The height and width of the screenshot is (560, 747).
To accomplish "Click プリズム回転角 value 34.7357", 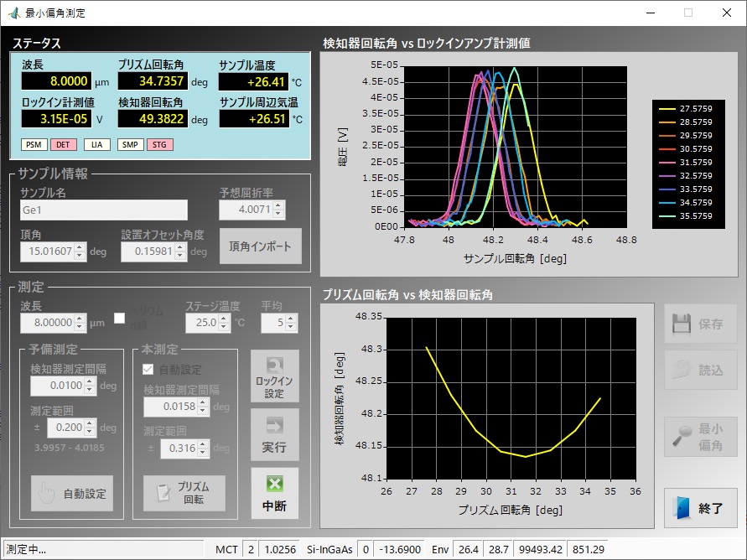I will (x=153, y=81).
